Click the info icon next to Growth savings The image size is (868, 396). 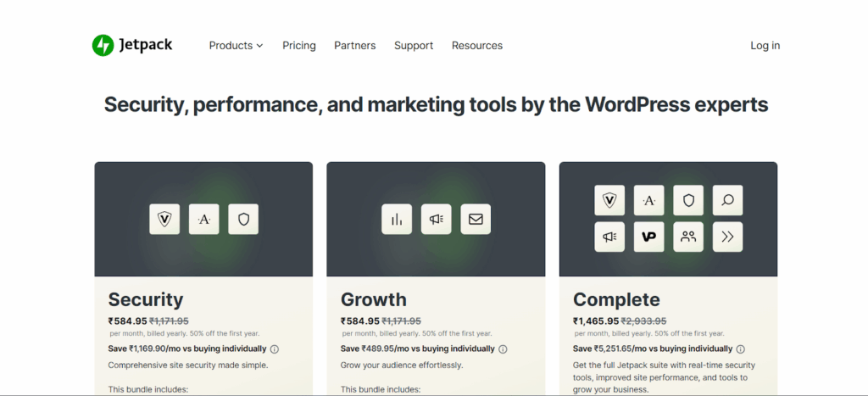point(503,349)
